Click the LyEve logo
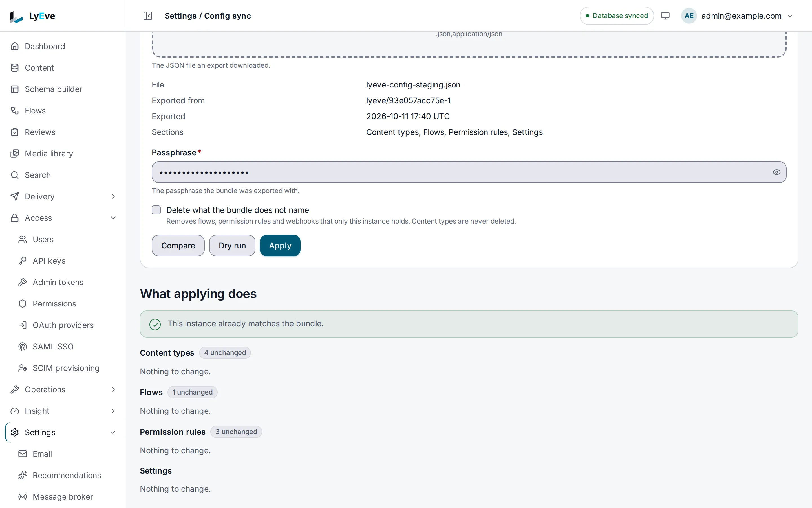Image resolution: width=812 pixels, height=508 pixels. [x=32, y=16]
